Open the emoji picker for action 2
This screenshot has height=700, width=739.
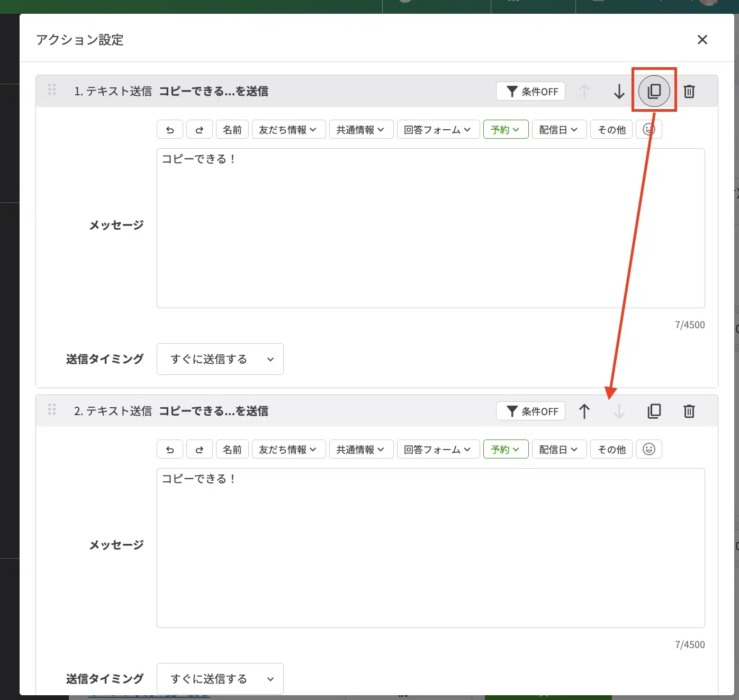(x=649, y=450)
